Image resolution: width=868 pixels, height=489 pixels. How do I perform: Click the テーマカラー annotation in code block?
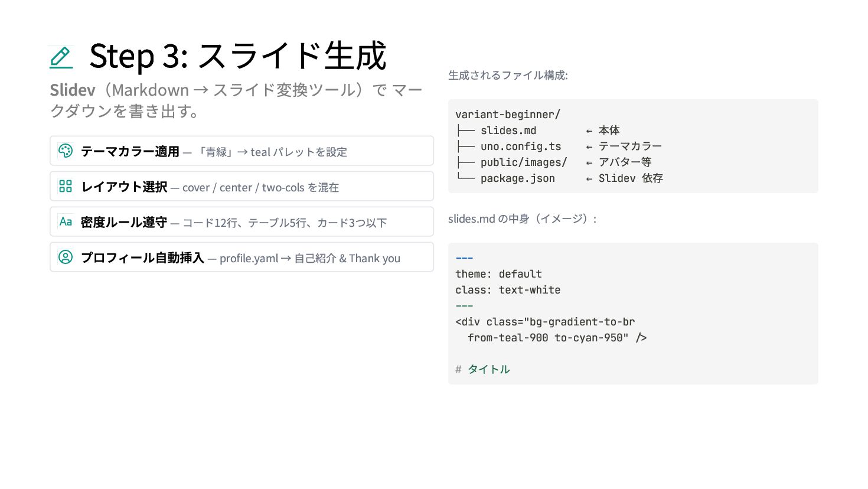pos(630,146)
